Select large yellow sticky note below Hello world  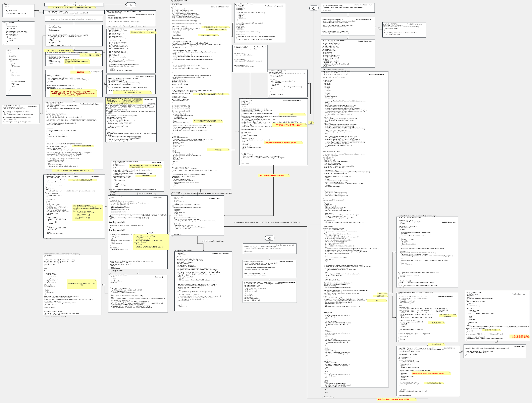point(152,242)
